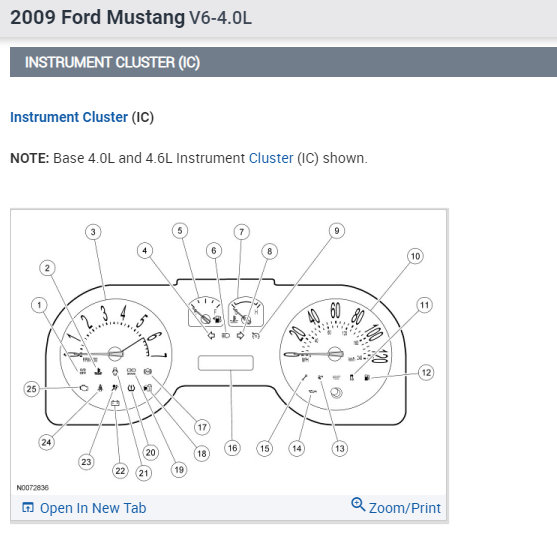Click callout circle number 12
This screenshot has width=557, height=558.
click(x=426, y=373)
